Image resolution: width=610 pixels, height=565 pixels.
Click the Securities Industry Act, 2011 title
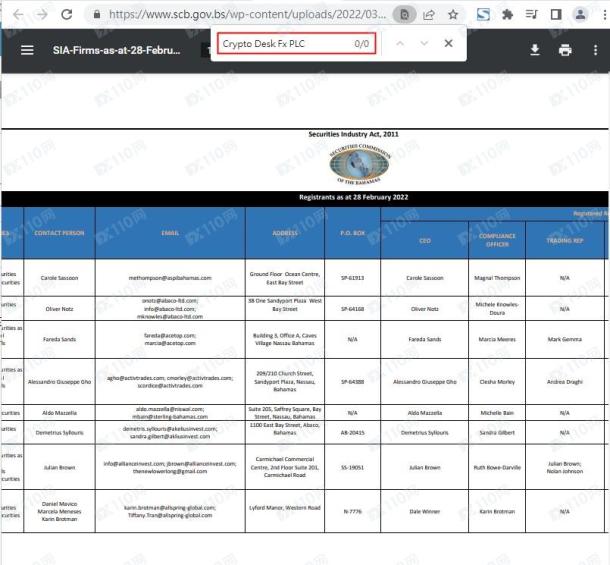(x=353, y=134)
